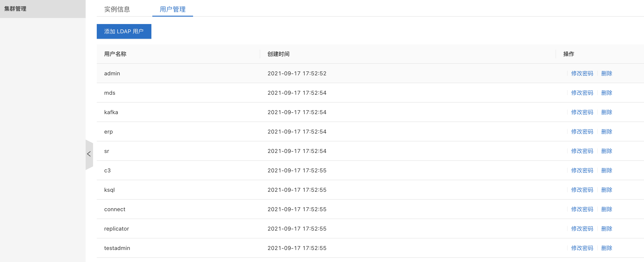Click the 创建时间 column header
Image resolution: width=644 pixels, height=262 pixels.
coord(278,54)
